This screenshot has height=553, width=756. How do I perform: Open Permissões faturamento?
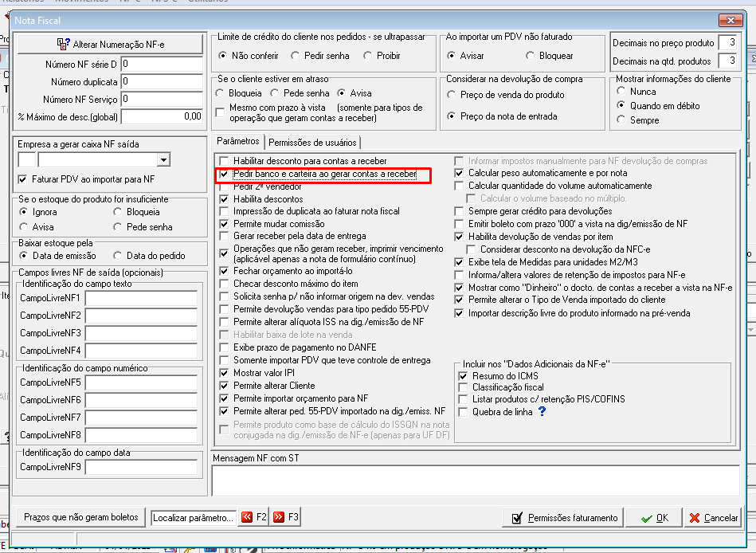point(562,518)
